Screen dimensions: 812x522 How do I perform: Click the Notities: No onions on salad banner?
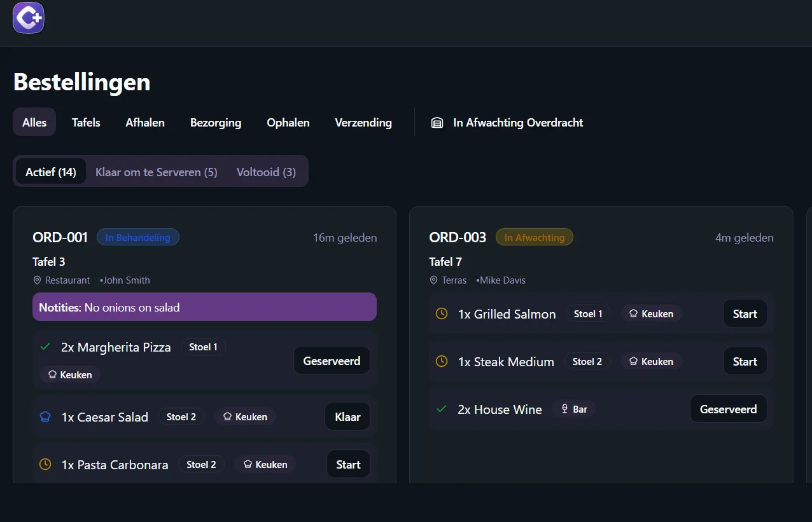click(x=204, y=307)
